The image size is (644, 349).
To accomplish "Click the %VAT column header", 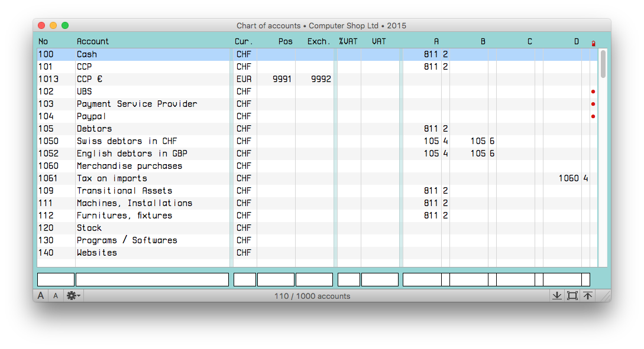I will (348, 41).
